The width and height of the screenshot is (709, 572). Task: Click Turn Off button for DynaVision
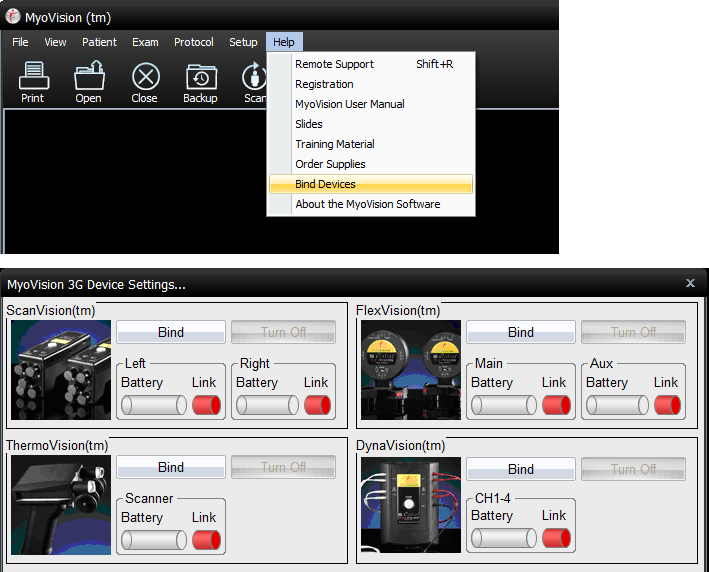pyautogui.click(x=633, y=469)
